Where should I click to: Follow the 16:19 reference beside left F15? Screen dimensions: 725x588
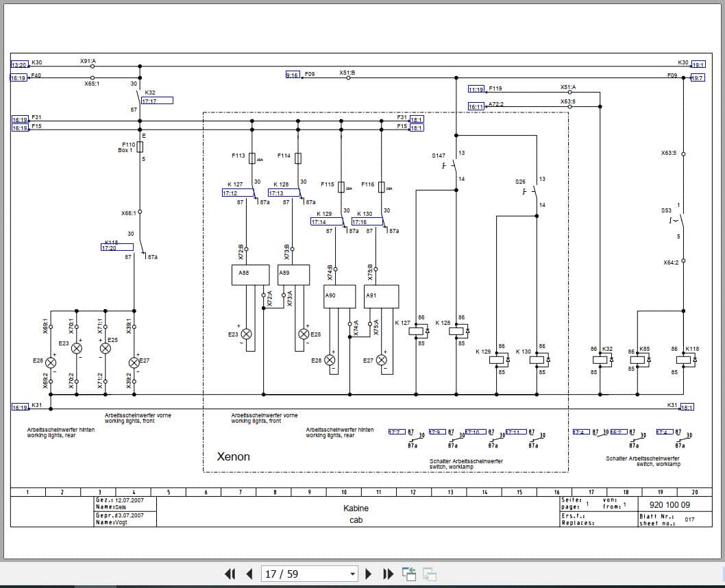20,127
